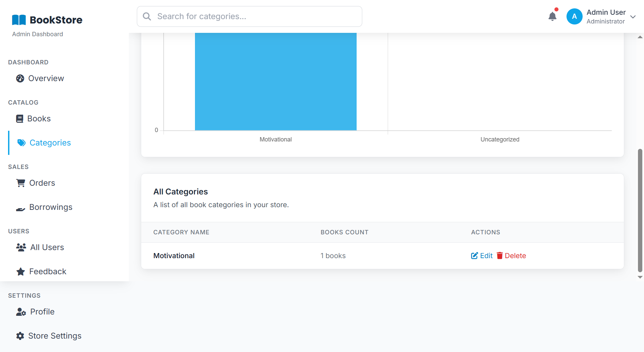Screen dimensions: 644x352
Task: Expand the Admin User dropdown chevron
Action: click(633, 17)
